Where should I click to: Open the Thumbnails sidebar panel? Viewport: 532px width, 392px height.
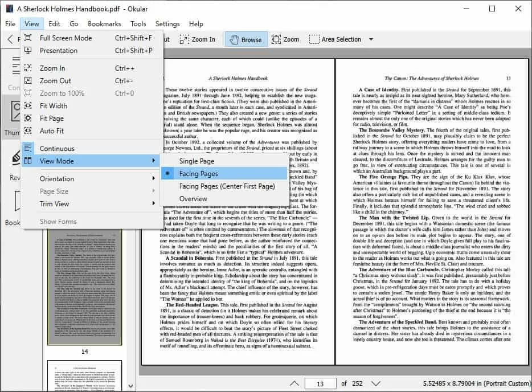pyautogui.click(x=12, y=117)
